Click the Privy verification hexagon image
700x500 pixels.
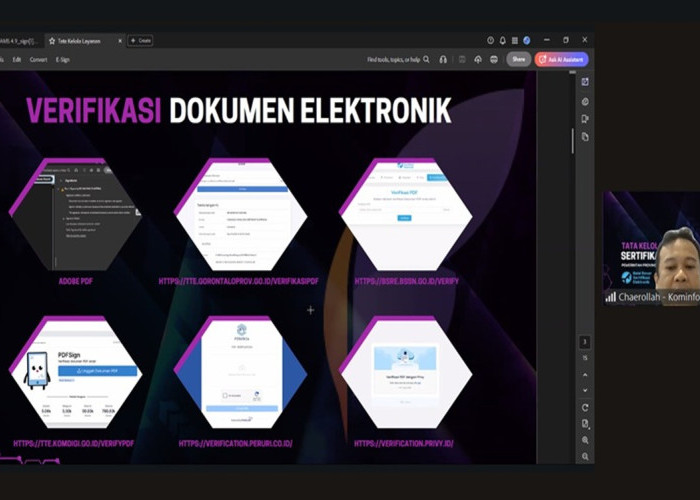(405, 372)
